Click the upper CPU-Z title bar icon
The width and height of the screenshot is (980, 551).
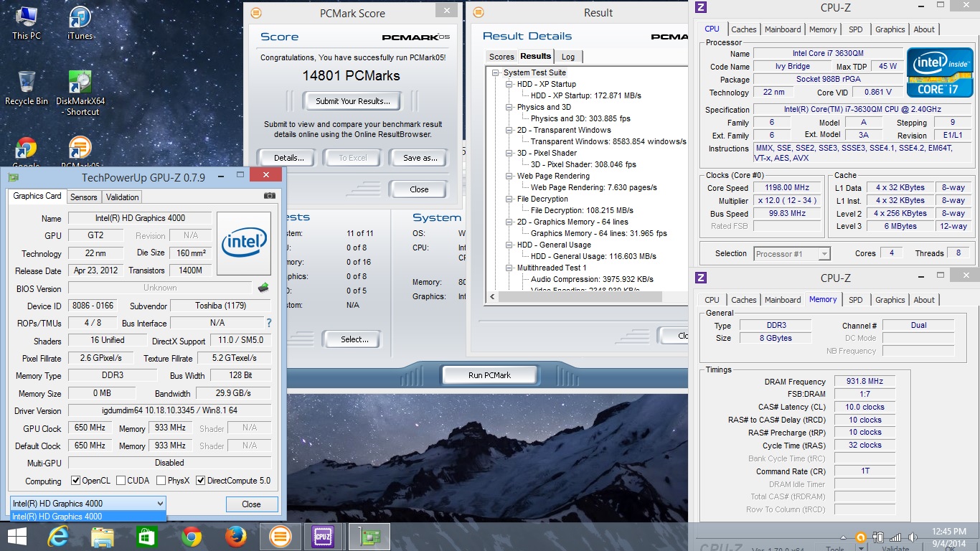click(701, 7)
